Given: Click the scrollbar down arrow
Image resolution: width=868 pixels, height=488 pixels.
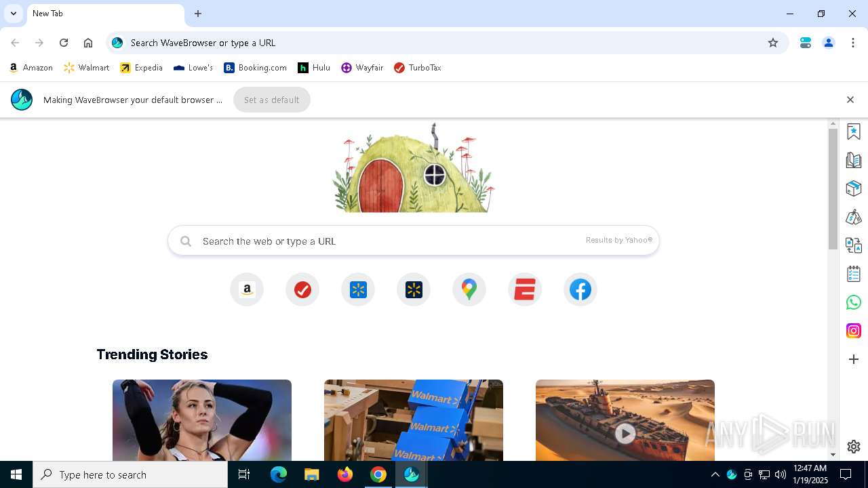Looking at the screenshot, I should click(833, 455).
